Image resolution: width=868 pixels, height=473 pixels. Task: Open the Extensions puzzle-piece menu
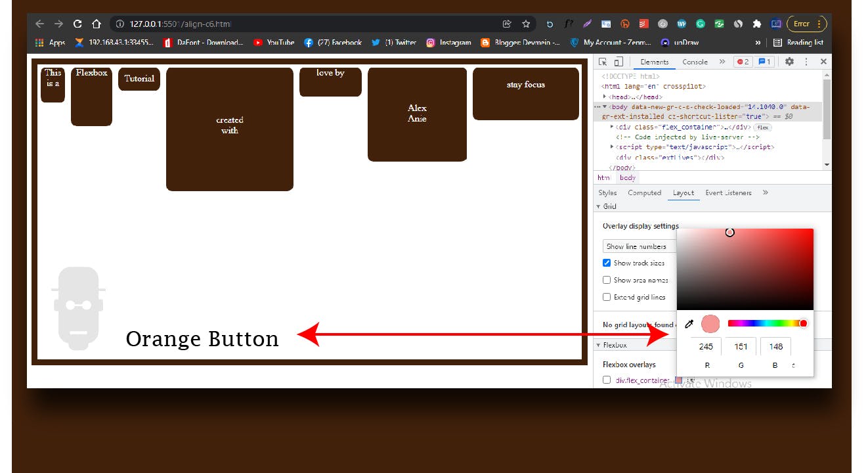(757, 24)
